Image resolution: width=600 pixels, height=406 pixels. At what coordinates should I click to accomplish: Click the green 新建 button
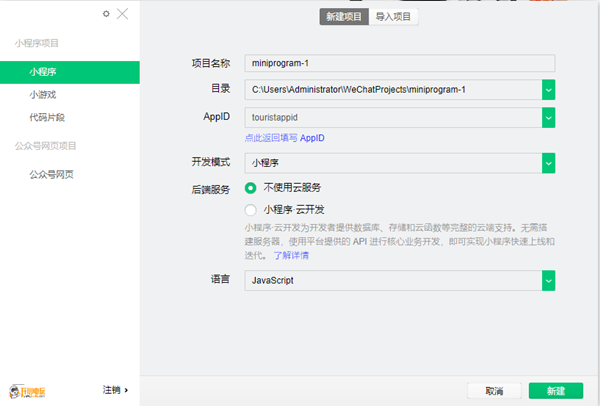point(555,389)
